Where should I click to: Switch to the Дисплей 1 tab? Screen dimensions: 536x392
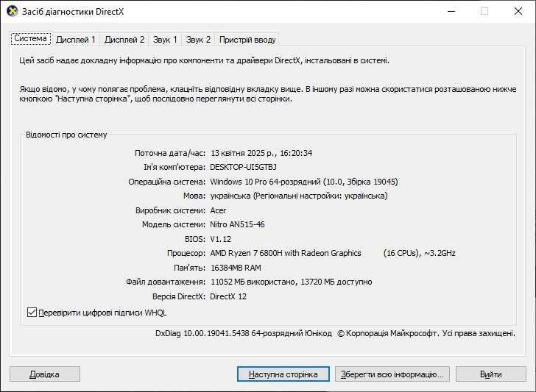76,40
